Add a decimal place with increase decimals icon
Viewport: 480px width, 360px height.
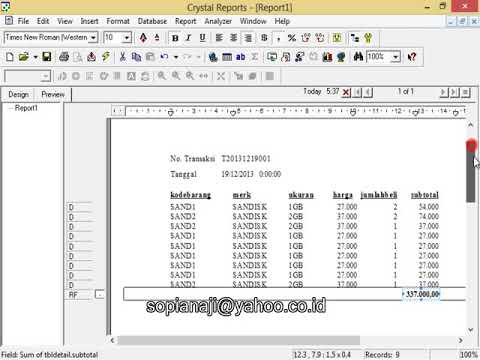[306, 38]
